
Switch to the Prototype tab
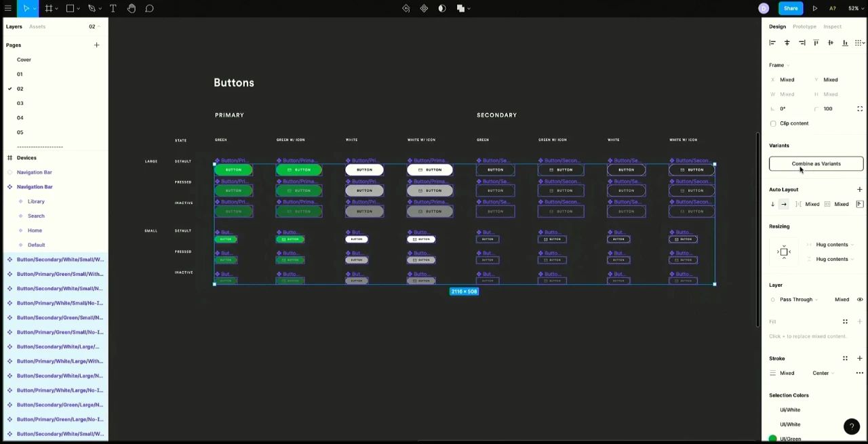(804, 26)
